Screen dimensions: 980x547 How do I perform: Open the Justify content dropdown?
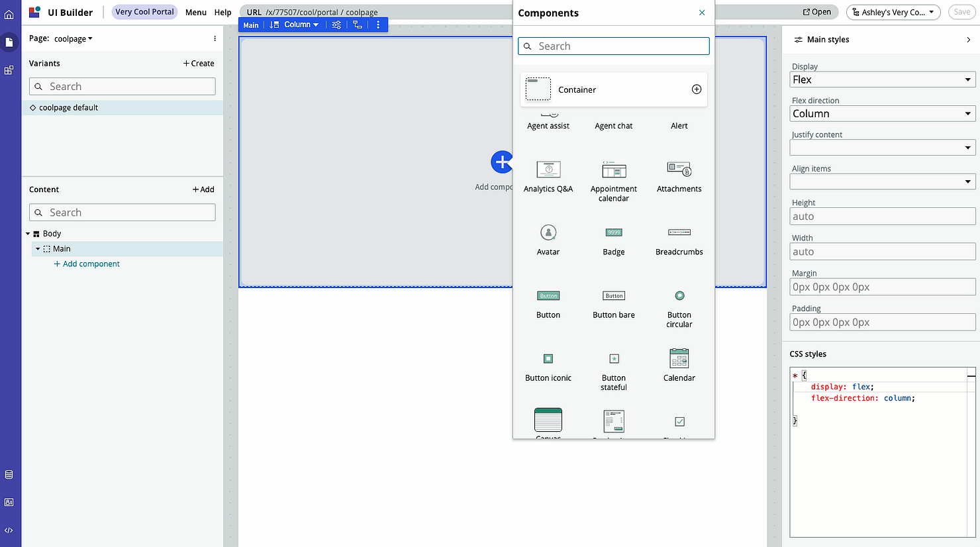tap(883, 148)
